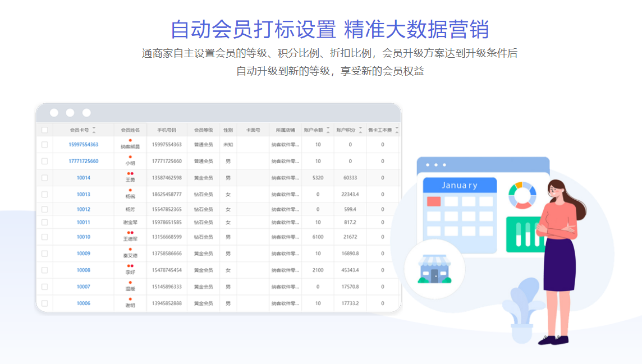Check the checkbox for member 10014
The height and width of the screenshot is (364, 642).
point(44,178)
